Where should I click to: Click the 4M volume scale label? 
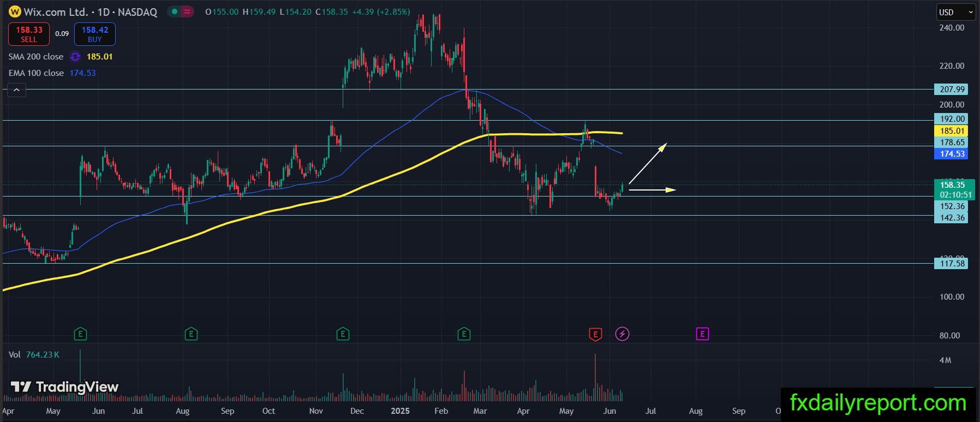(x=945, y=360)
